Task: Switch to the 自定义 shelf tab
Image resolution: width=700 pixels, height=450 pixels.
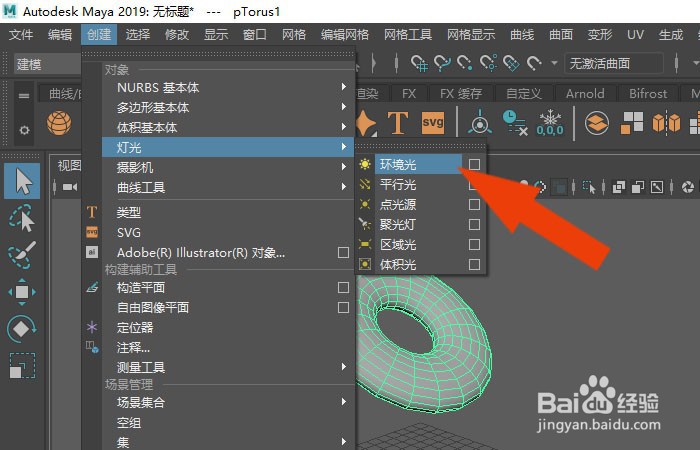Action: coord(524,93)
